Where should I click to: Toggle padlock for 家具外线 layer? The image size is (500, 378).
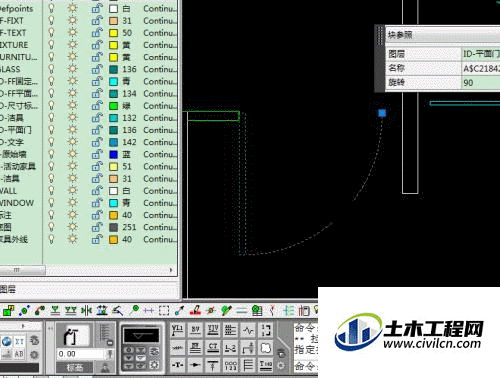pos(97,239)
